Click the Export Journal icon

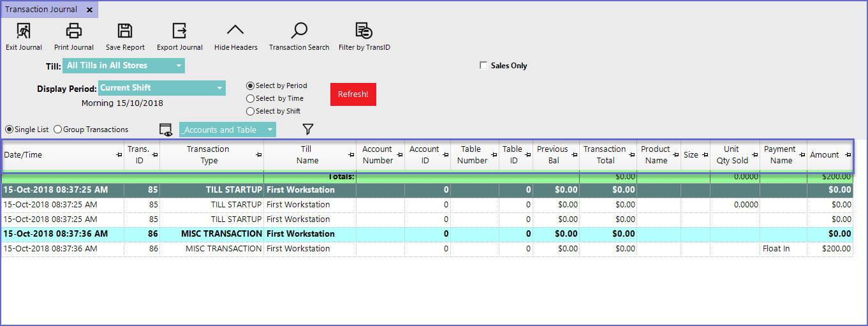pyautogui.click(x=179, y=31)
